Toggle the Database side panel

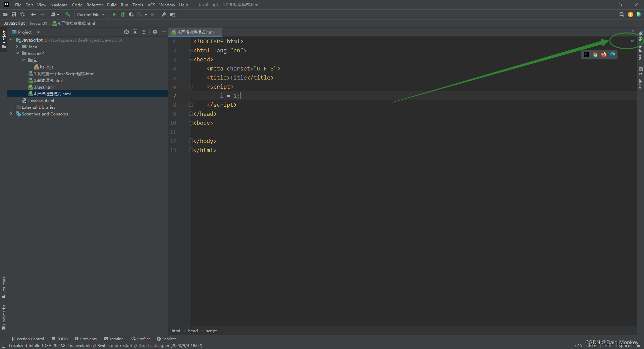(x=640, y=78)
